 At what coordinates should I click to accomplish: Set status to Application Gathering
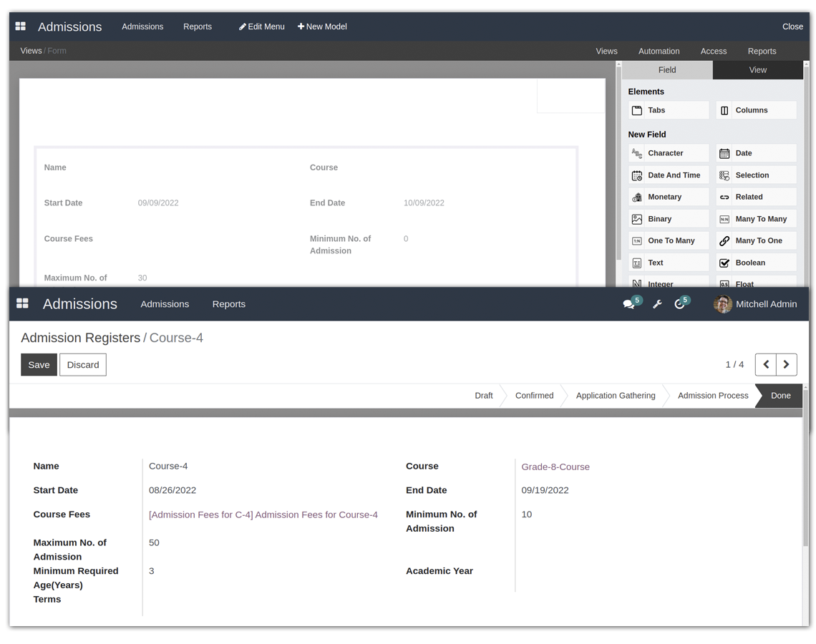coord(615,396)
